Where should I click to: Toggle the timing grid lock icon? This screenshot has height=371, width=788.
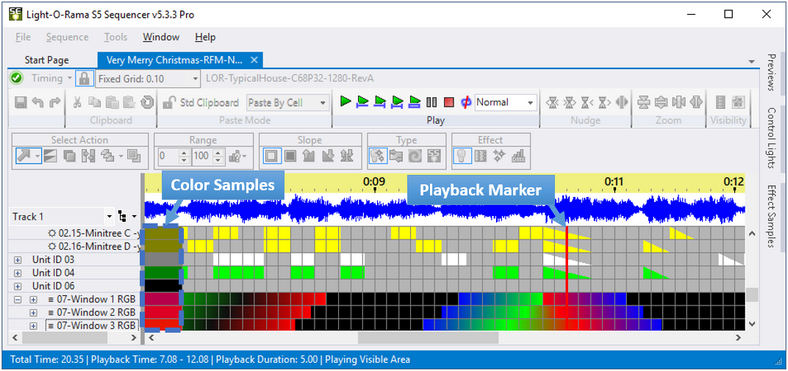click(84, 78)
